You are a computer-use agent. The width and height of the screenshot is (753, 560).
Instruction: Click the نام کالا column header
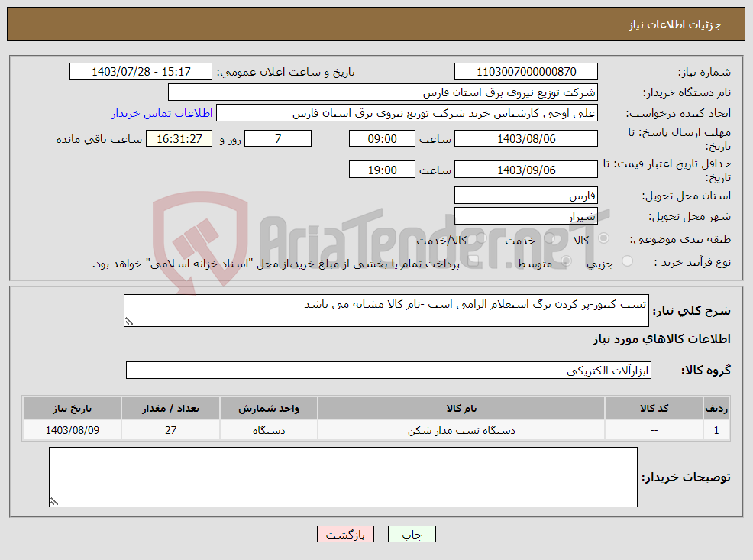[x=461, y=408]
